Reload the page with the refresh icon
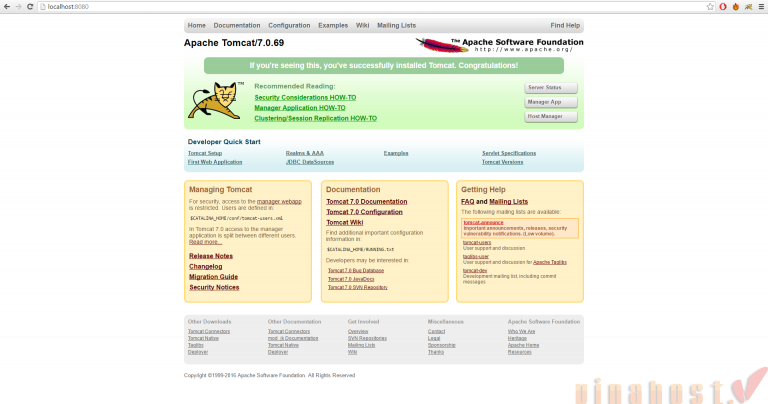768x404 pixels. click(29, 6)
